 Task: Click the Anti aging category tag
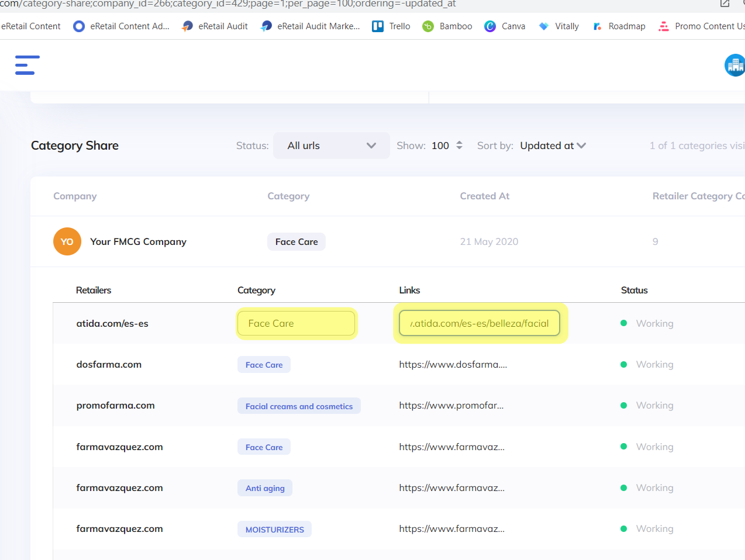[x=265, y=488]
